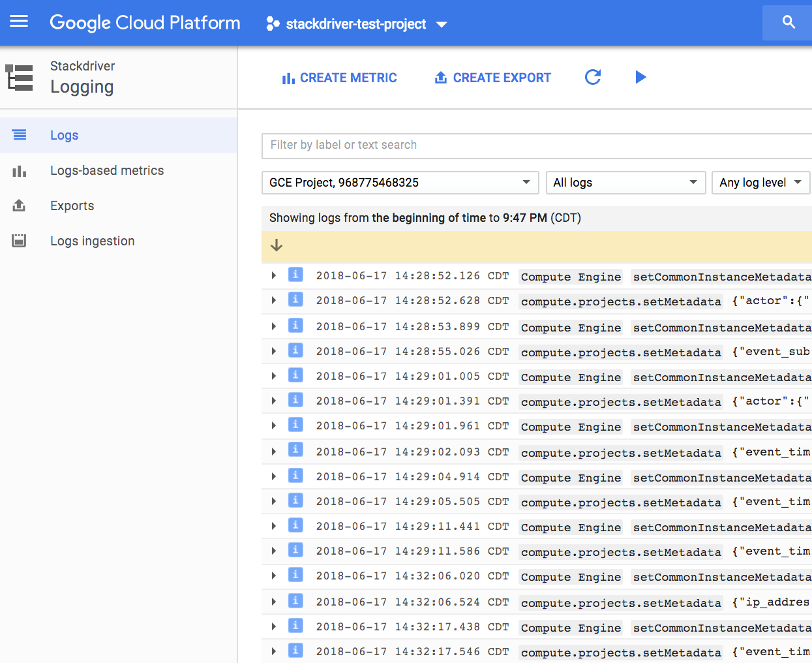This screenshot has width=812, height=663.
Task: Click the refresh logs icon
Action: click(x=593, y=77)
